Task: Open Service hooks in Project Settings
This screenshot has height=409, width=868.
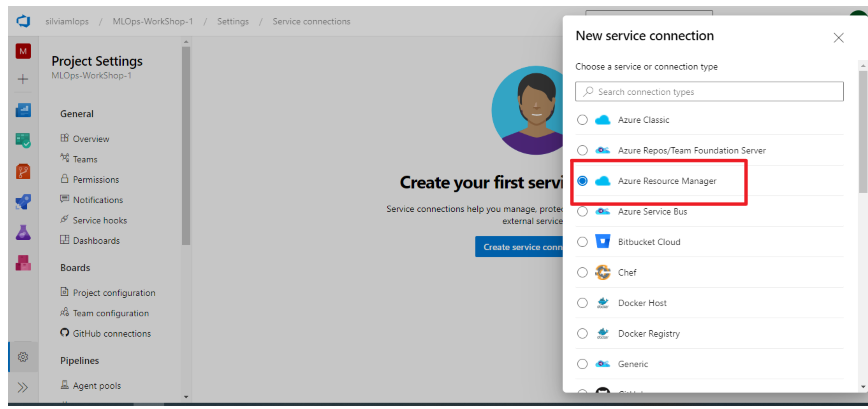Action: click(x=100, y=220)
